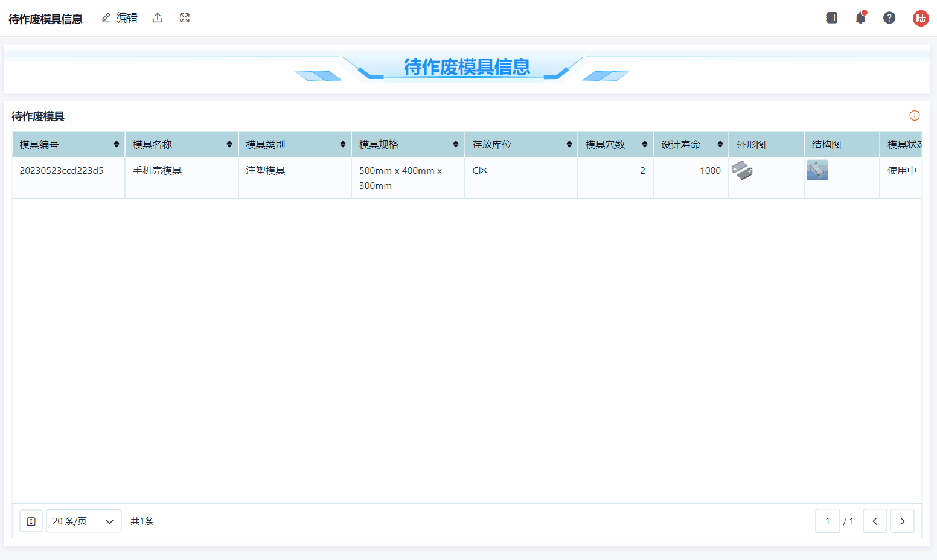Image resolution: width=937 pixels, height=560 pixels.
Task: Open the help question mark icon
Action: tap(889, 18)
